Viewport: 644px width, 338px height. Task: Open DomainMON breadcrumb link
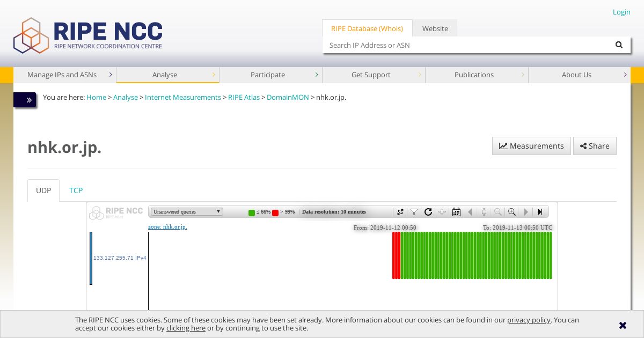pos(288,97)
